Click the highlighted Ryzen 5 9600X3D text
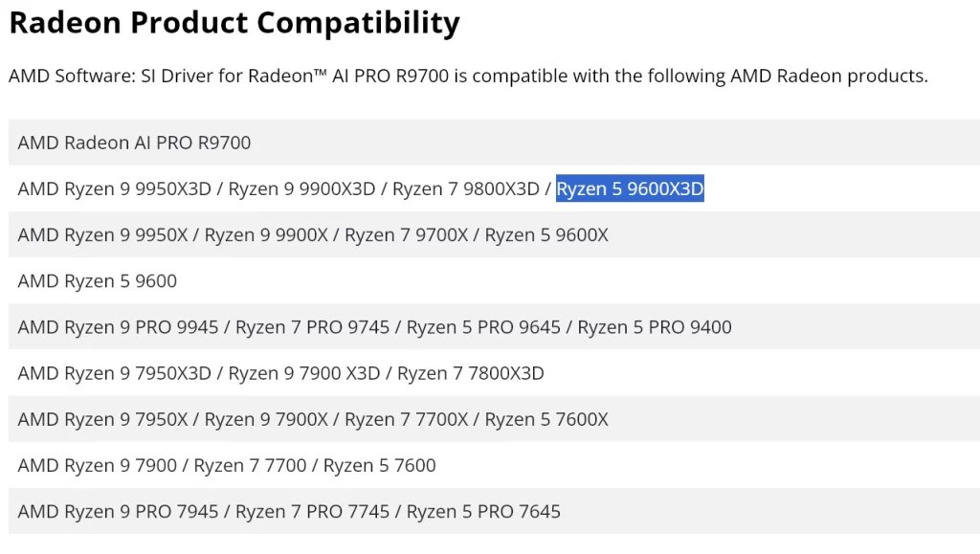 point(630,189)
